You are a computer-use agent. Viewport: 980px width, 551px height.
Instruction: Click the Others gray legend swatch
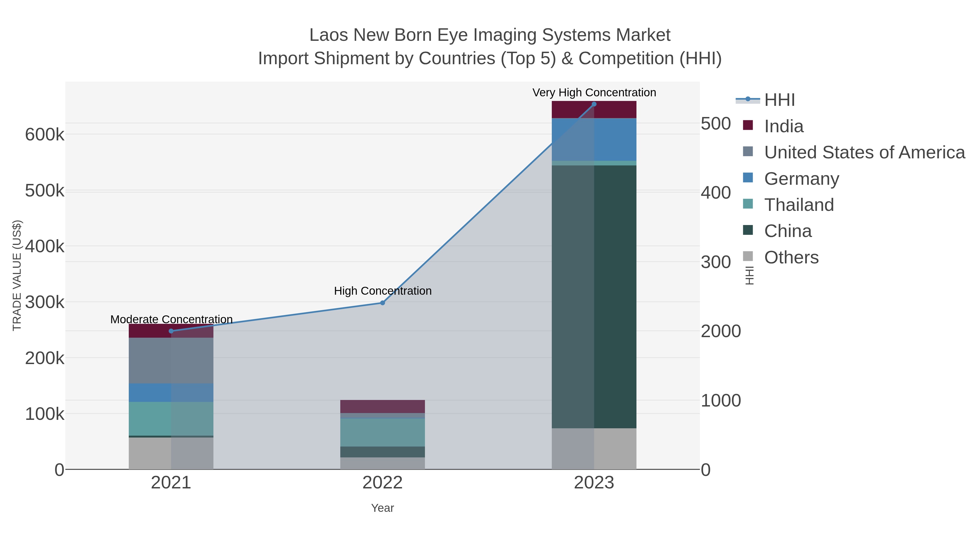[x=748, y=256]
